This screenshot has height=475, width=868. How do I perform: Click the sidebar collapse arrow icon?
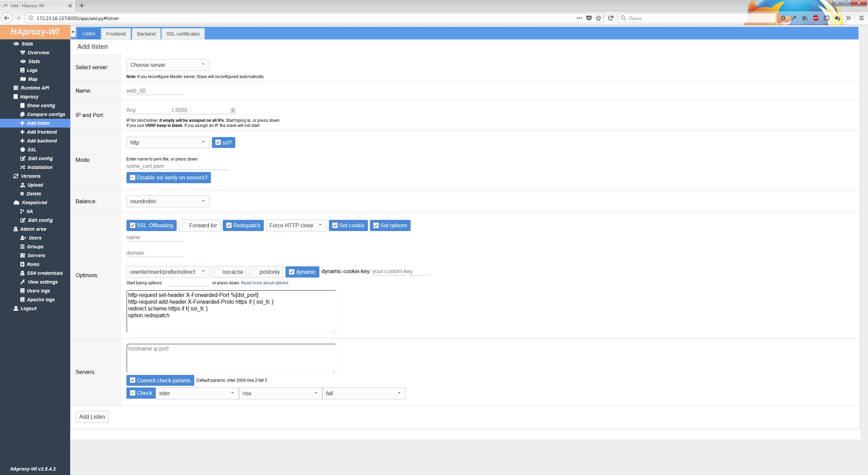73,32
